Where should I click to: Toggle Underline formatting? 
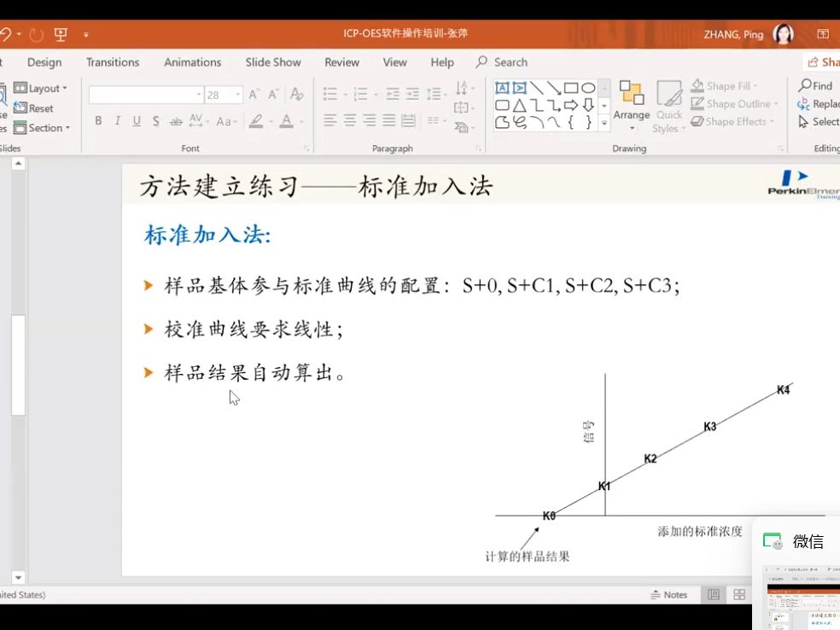[137, 121]
